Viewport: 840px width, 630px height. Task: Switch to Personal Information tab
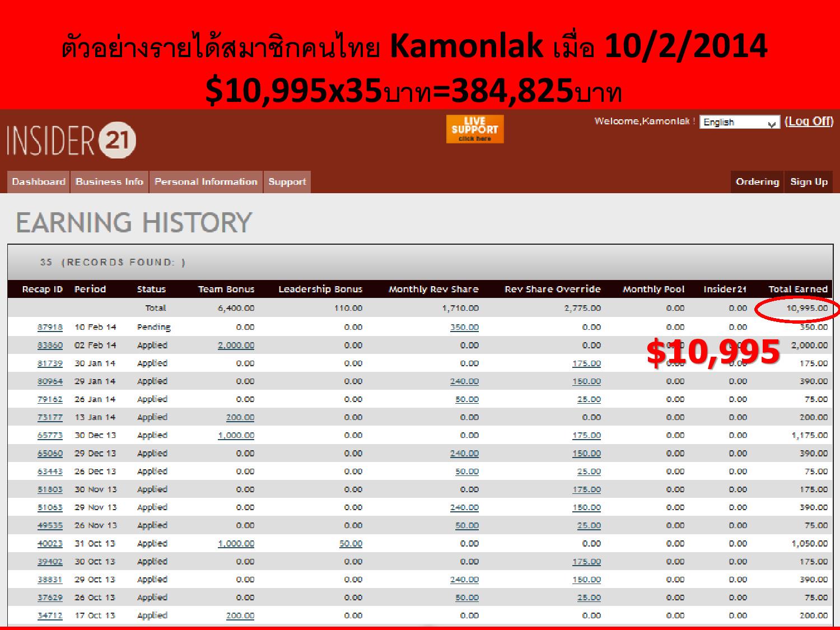click(206, 182)
